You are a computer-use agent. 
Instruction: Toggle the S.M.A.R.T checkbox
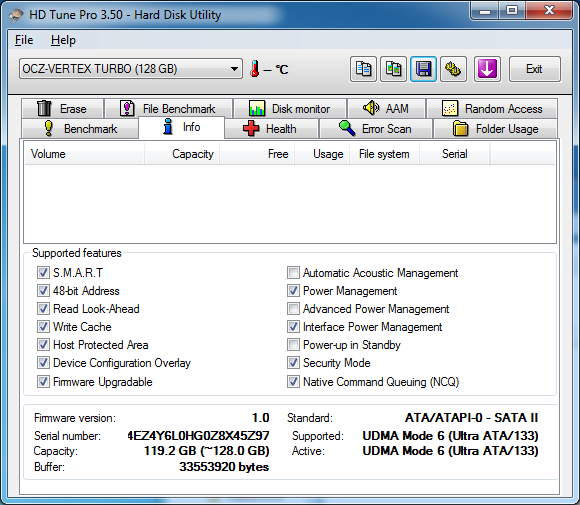[43, 273]
